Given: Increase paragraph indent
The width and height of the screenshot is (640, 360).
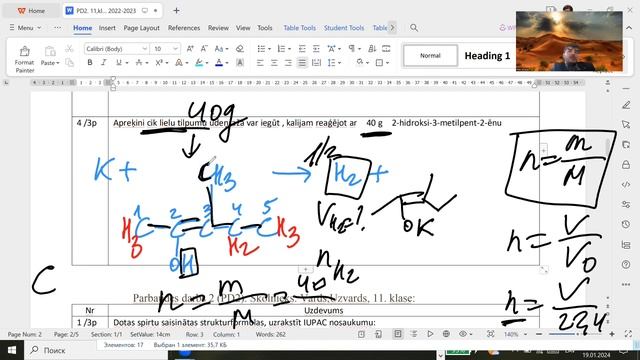Looking at the screenshot, I should pyautogui.click(x=316, y=49).
